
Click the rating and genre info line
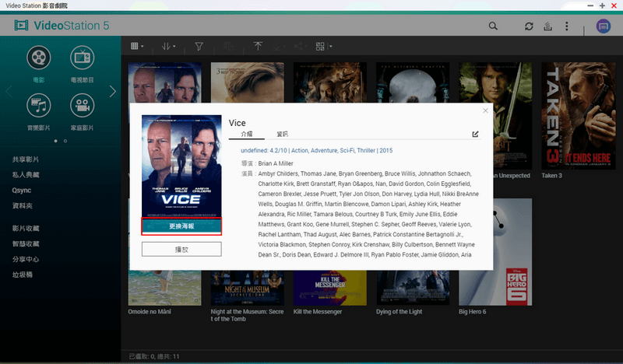[x=317, y=150]
